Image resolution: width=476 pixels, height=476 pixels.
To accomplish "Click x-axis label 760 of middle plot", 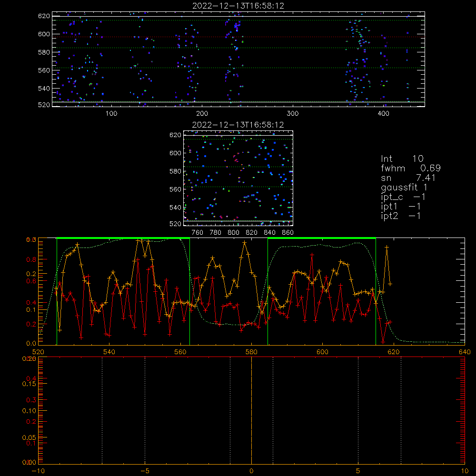I will [198, 233].
